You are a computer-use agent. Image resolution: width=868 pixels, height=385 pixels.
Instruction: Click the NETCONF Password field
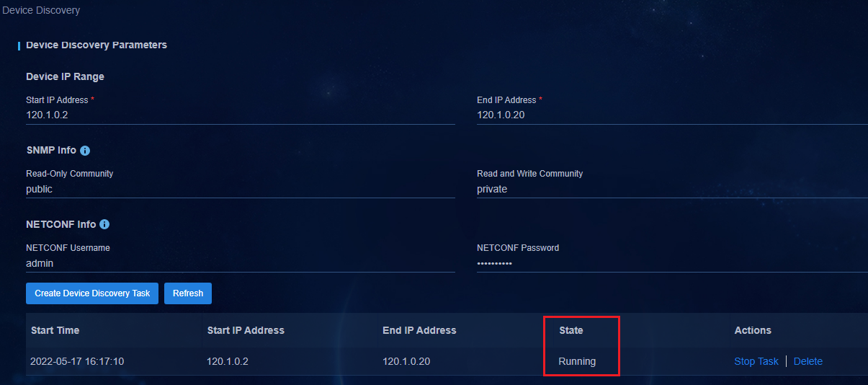pyautogui.click(x=672, y=263)
